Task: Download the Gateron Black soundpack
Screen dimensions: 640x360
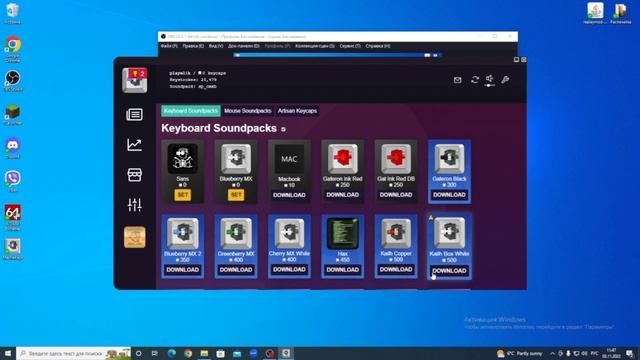Action: pos(449,195)
